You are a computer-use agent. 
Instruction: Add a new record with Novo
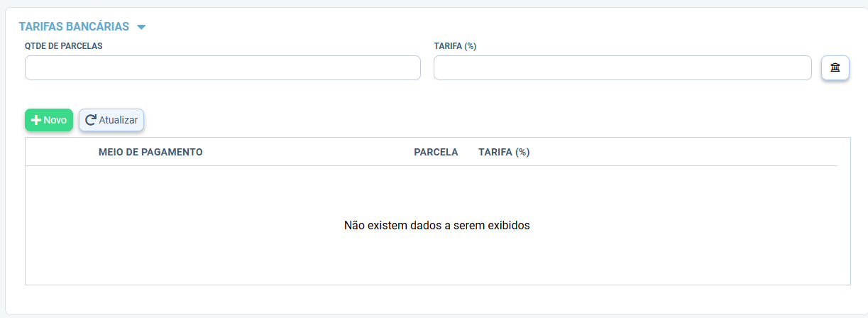[x=49, y=120]
